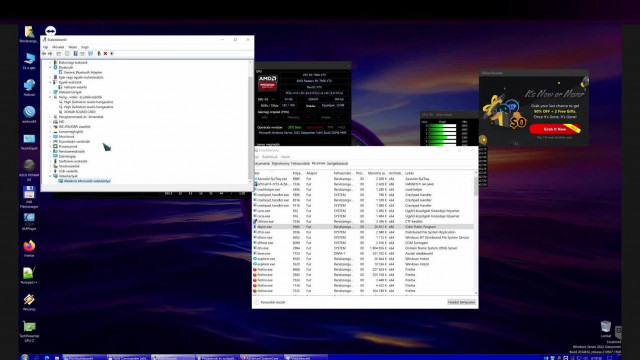Click blue Help icon in Device Manager toolbar
Screen dimensions: 640x360
(76, 53)
